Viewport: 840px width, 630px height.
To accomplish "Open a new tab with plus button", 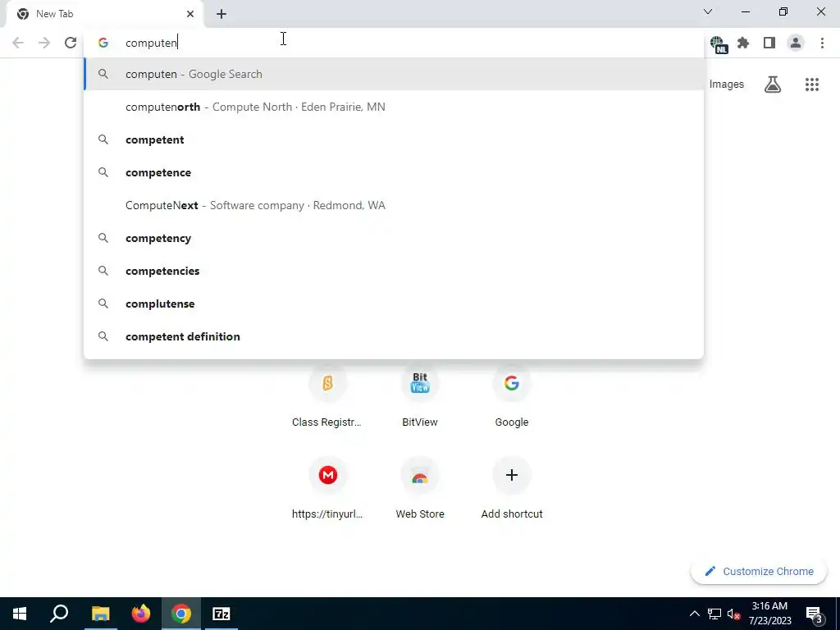I will tap(221, 14).
